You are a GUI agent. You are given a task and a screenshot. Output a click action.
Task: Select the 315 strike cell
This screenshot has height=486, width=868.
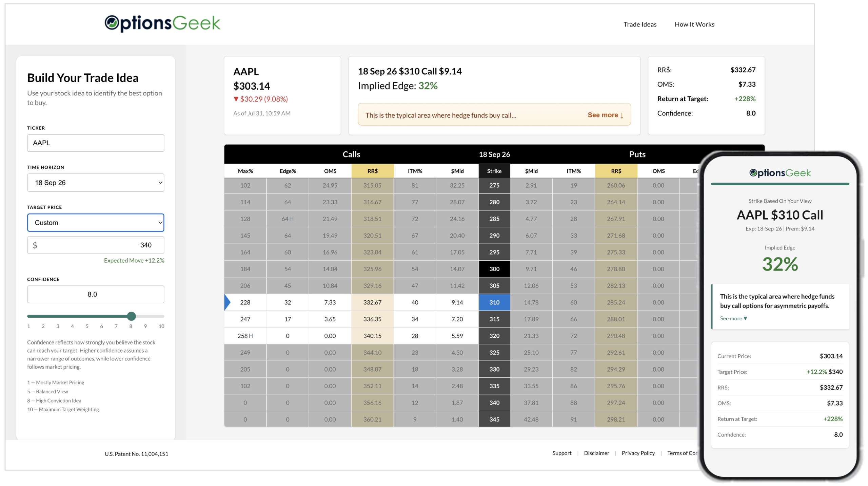coord(494,319)
